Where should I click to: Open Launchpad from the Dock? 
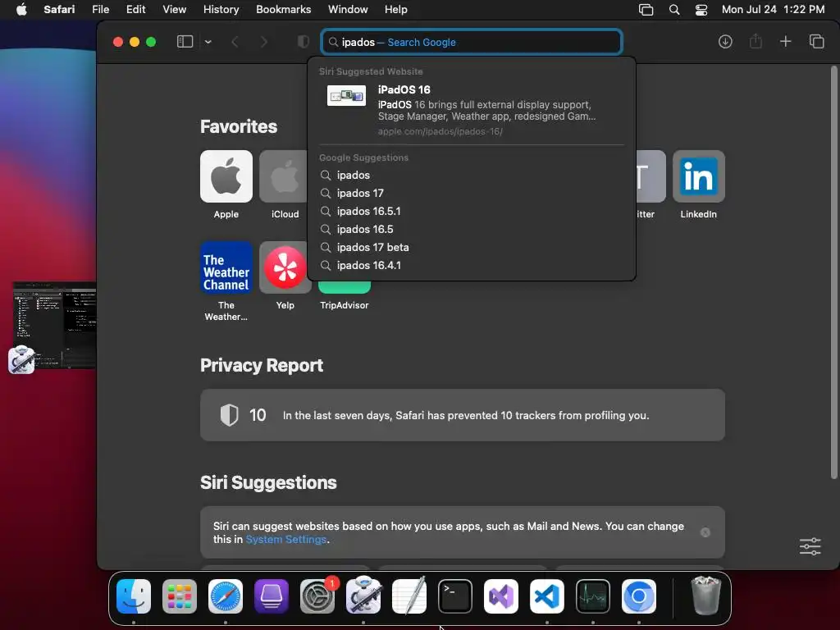(x=180, y=596)
